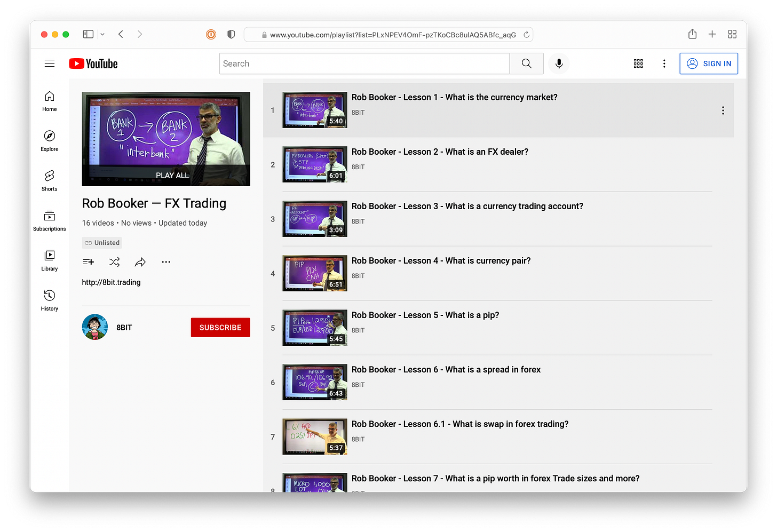Click in the YouTube Search field

click(x=364, y=63)
